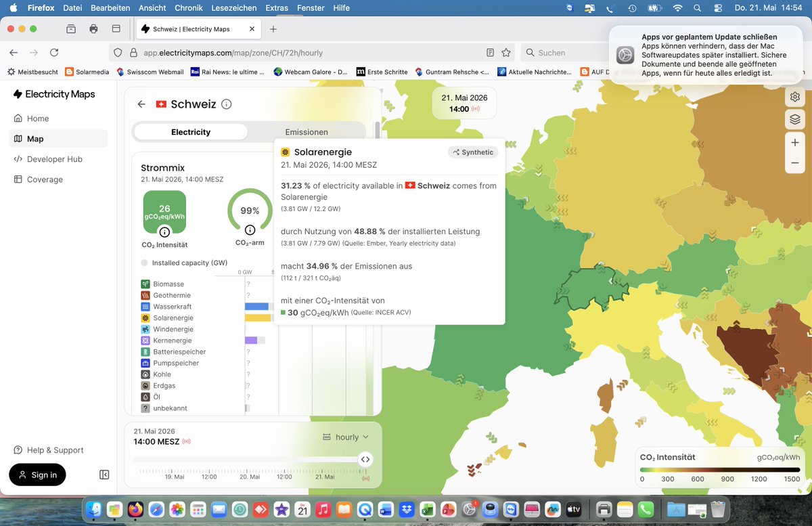
Task: Click the green 26 gCO₂eq/kWh intensity badge
Action: (x=164, y=212)
